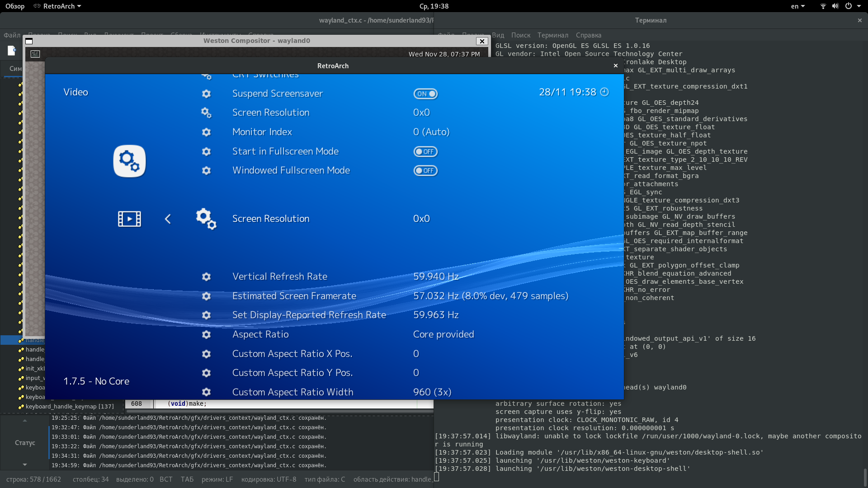Click gear icon beside Suspend Screensaver
Image resolution: width=868 pixels, height=488 pixels.
(206, 94)
